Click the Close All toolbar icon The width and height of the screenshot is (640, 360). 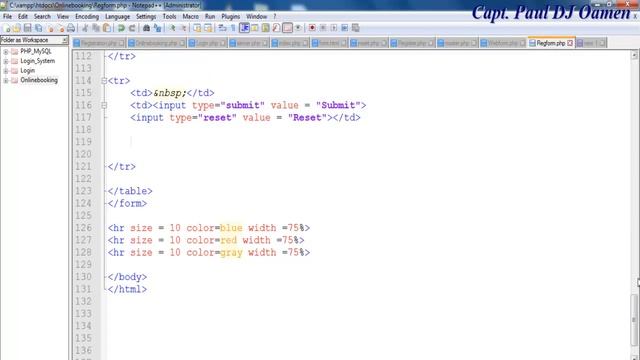pyautogui.click(x=61, y=28)
